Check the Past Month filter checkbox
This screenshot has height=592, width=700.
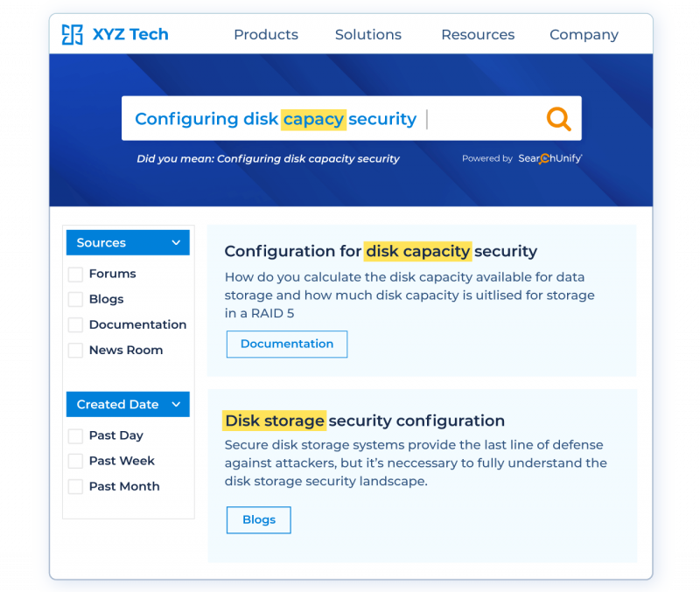[75, 486]
